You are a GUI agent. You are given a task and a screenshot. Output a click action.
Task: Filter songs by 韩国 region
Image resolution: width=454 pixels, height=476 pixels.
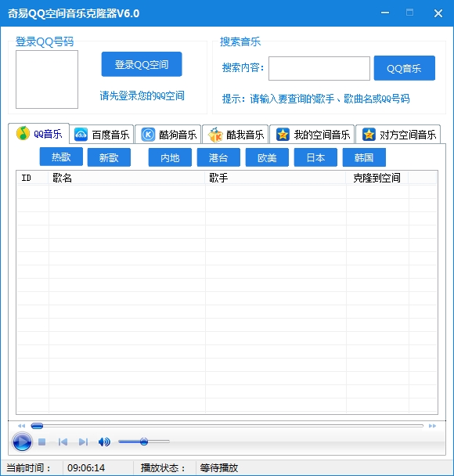(x=364, y=157)
